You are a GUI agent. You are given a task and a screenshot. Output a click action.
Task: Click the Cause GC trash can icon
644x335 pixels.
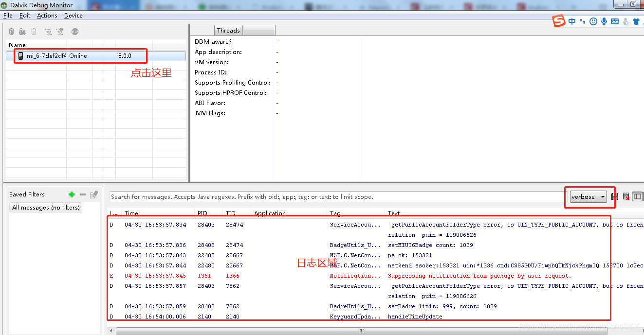click(x=34, y=32)
